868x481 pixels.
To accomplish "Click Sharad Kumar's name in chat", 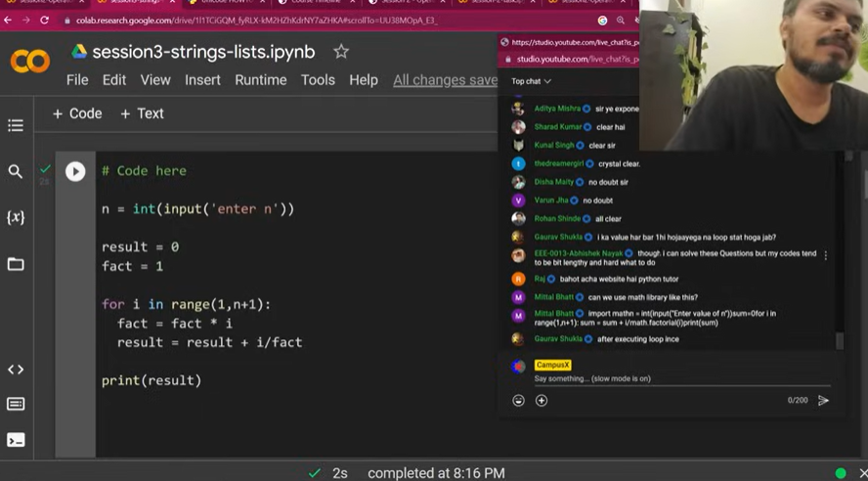I will [x=558, y=127].
